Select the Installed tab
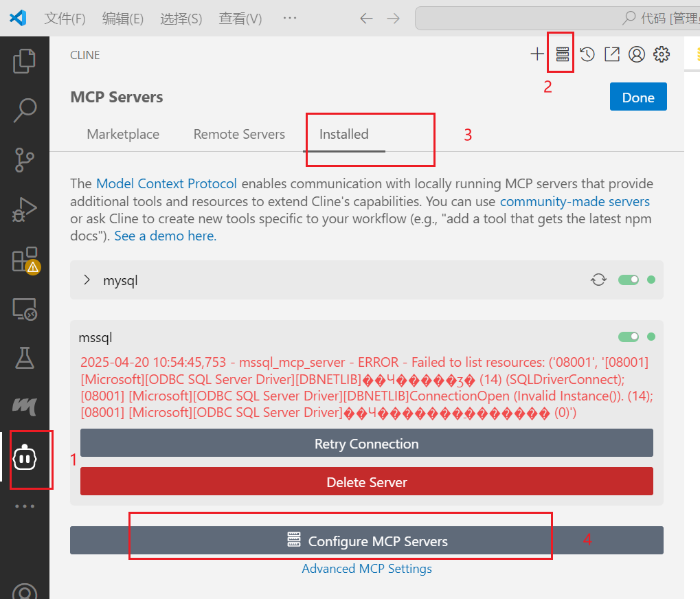The width and height of the screenshot is (700, 599). [343, 134]
